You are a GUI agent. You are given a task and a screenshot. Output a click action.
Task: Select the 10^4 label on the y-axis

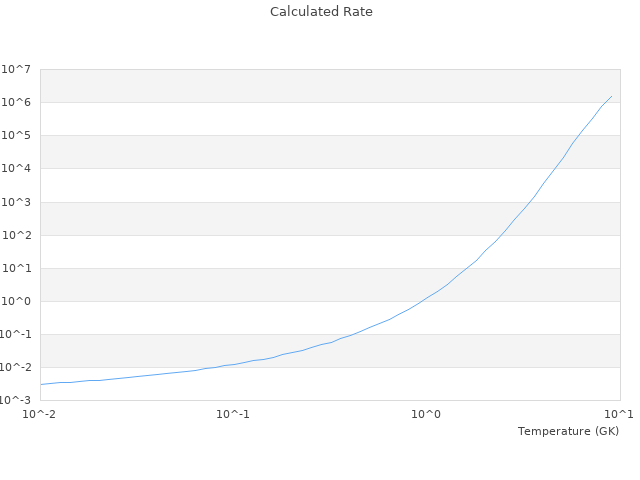[x=16, y=168]
